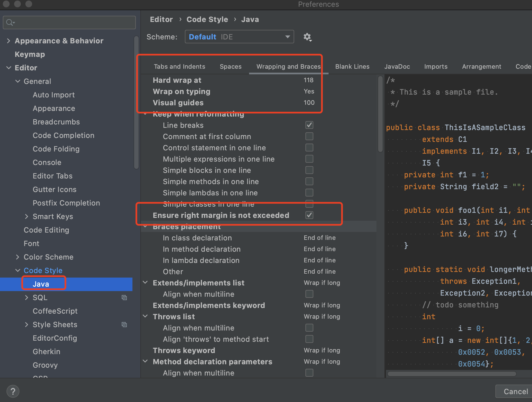The image size is (532, 402).
Task: Toggle the Line breaks checkbox
Action: 309,125
